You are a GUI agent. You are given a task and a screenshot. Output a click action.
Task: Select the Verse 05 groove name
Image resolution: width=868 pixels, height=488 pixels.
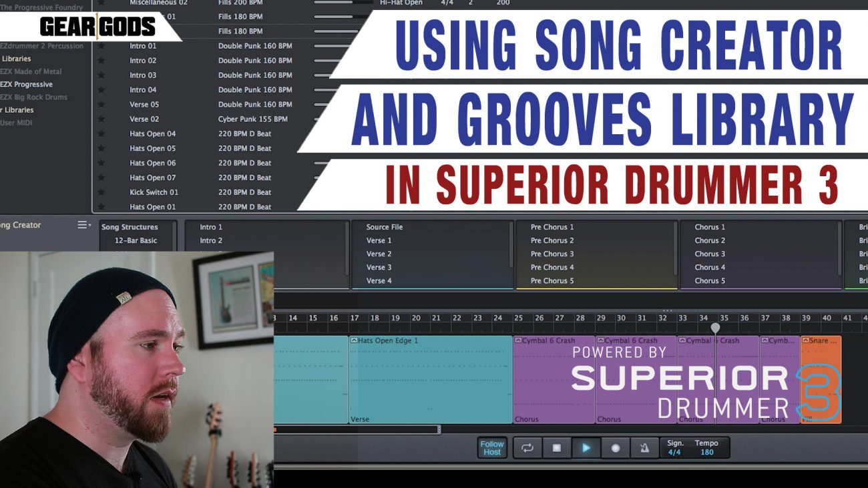coord(144,105)
